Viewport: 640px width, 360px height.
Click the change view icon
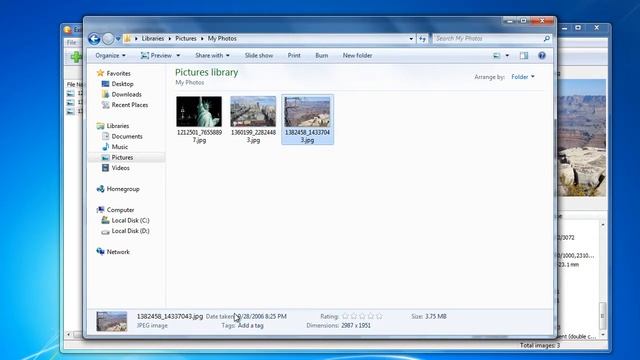click(497, 56)
